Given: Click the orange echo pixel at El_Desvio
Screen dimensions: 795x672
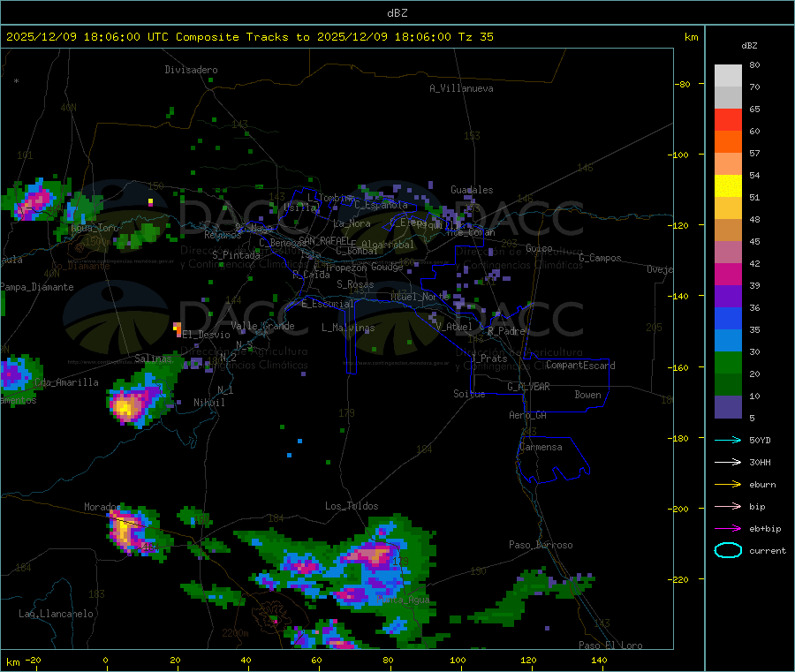Looking at the screenshot, I should [178, 328].
